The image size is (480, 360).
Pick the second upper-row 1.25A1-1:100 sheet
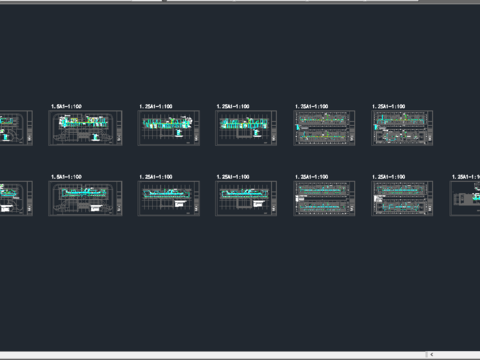pyautogui.click(x=246, y=128)
